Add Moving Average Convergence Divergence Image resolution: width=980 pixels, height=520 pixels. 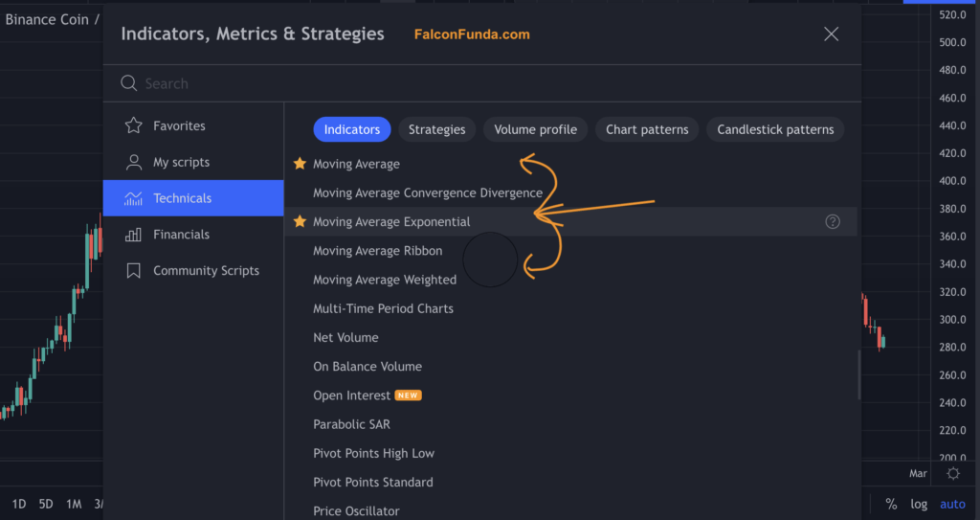click(x=428, y=192)
